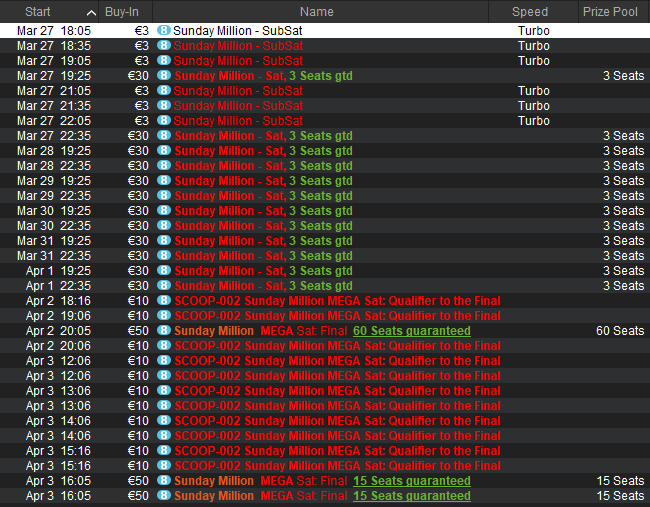Viewport: 650px width, 507px height.
Task: Click the 8-max icon on the Apr 2 20:06 row
Action: click(164, 345)
